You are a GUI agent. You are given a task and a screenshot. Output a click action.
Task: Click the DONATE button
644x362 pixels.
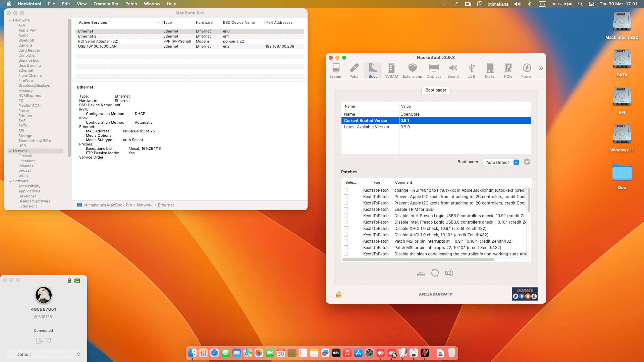click(x=525, y=294)
